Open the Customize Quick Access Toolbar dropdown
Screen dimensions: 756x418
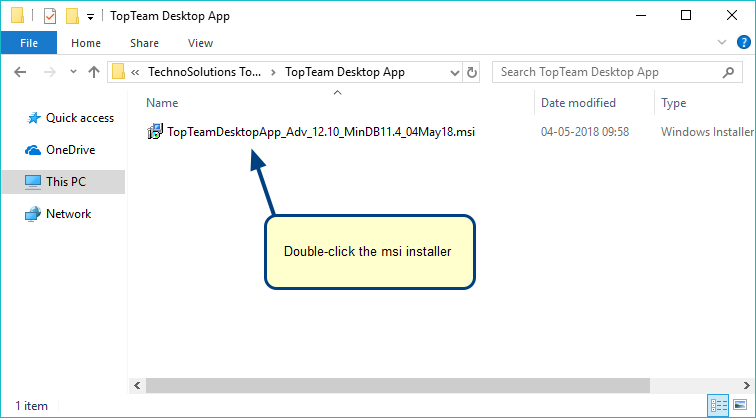pos(90,17)
